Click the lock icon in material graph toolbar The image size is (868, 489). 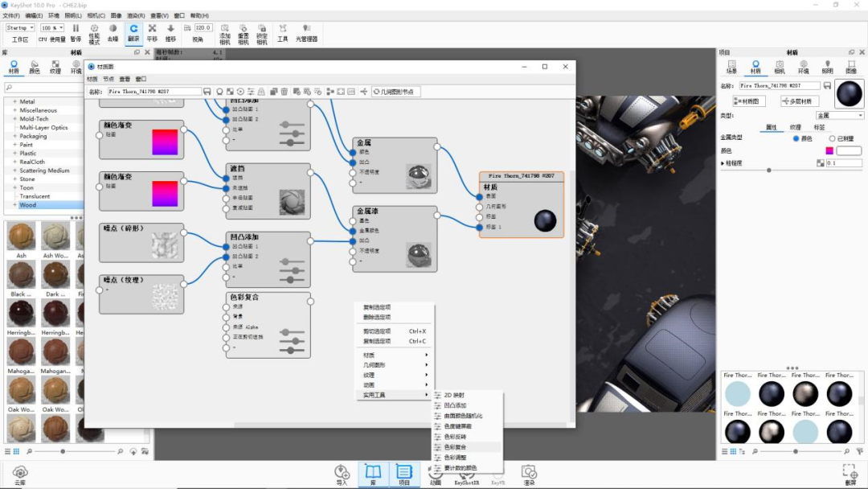261,92
